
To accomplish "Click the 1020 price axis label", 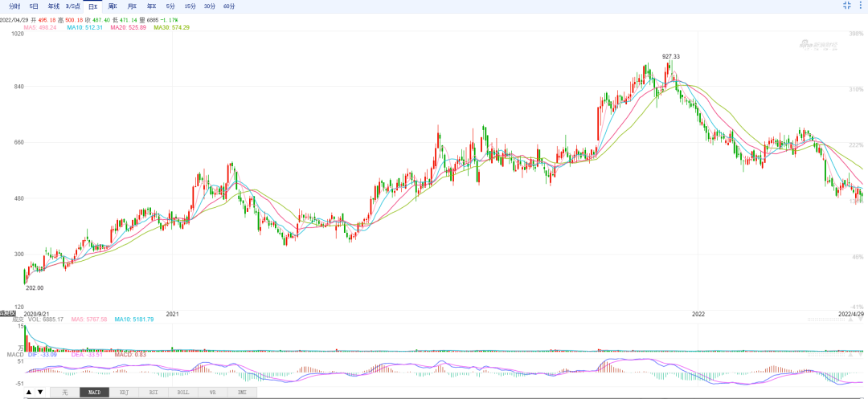I will (17, 34).
